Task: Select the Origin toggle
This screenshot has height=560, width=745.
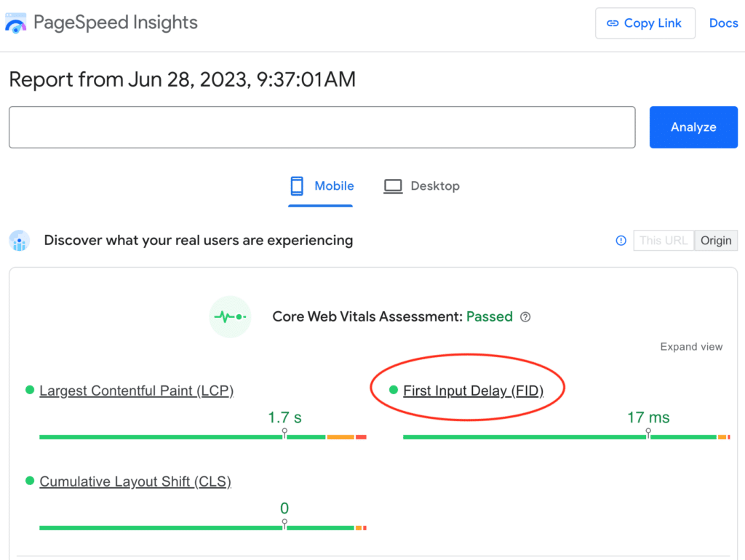Action: coord(716,240)
